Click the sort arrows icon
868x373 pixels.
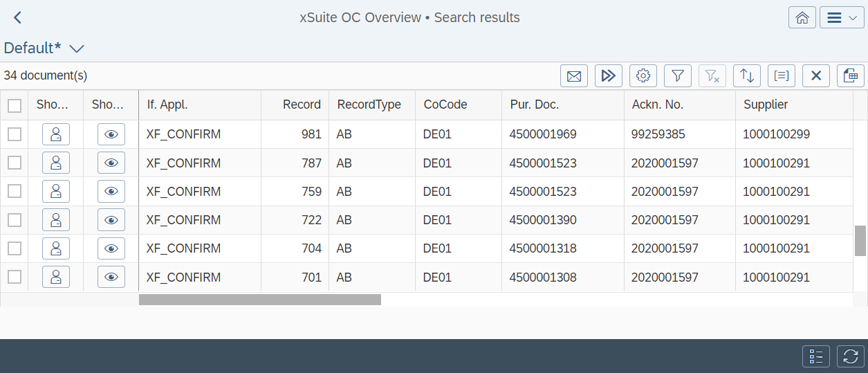click(x=747, y=76)
